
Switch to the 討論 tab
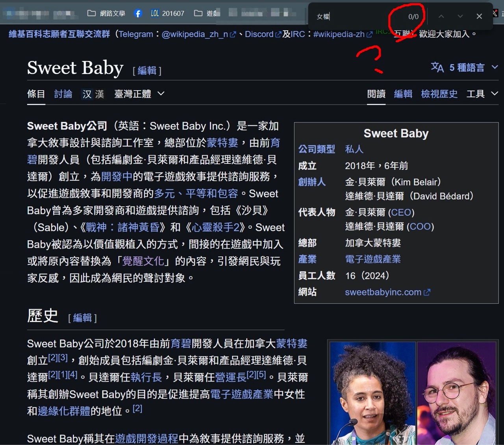63,94
